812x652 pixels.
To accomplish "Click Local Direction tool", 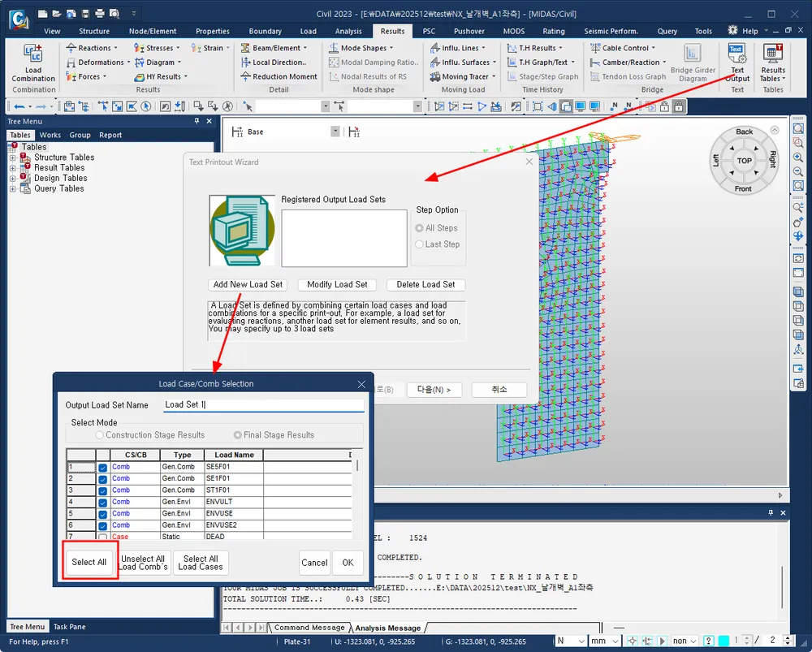I will coord(274,63).
